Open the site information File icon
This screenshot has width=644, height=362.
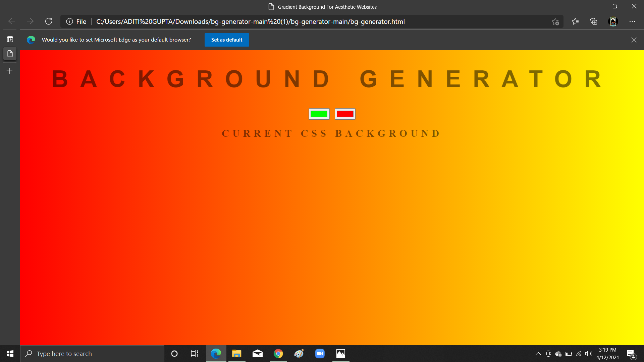click(69, 21)
